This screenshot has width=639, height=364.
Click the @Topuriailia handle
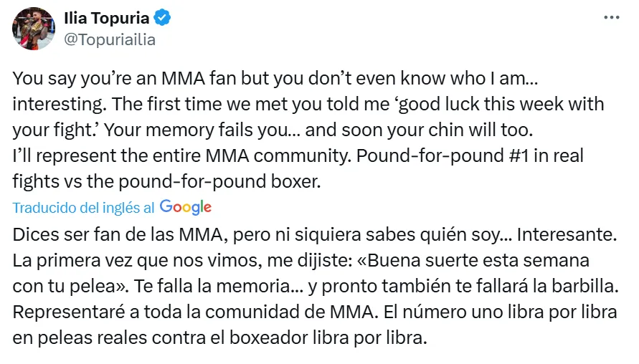[x=110, y=39]
